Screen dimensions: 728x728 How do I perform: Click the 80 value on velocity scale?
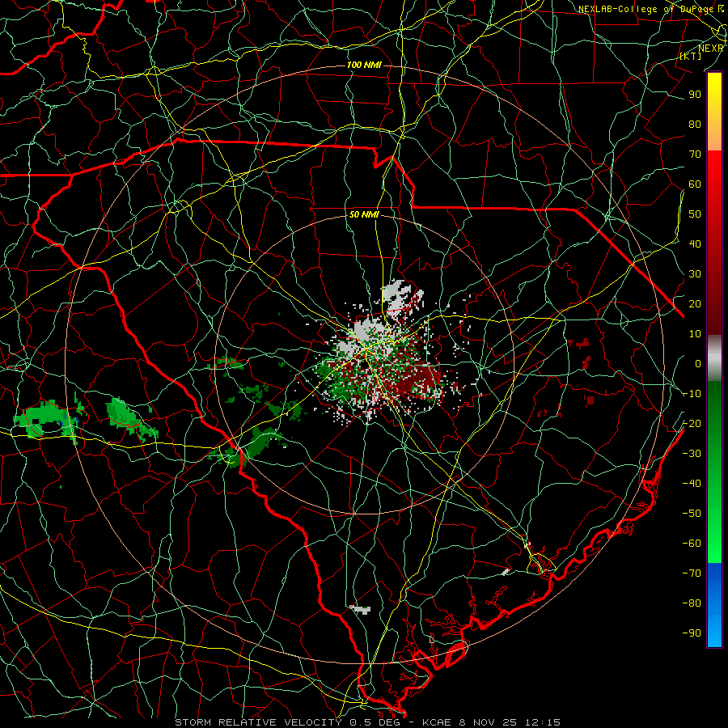[695, 125]
